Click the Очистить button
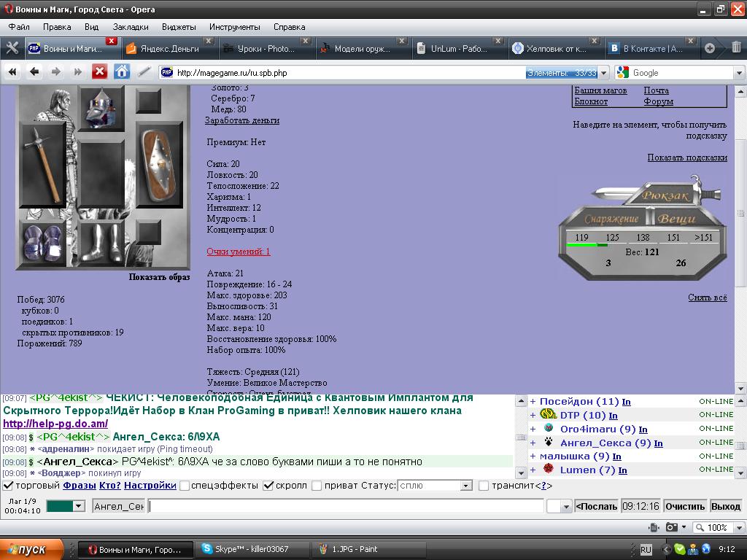The width and height of the screenshot is (747, 560). pos(685,506)
